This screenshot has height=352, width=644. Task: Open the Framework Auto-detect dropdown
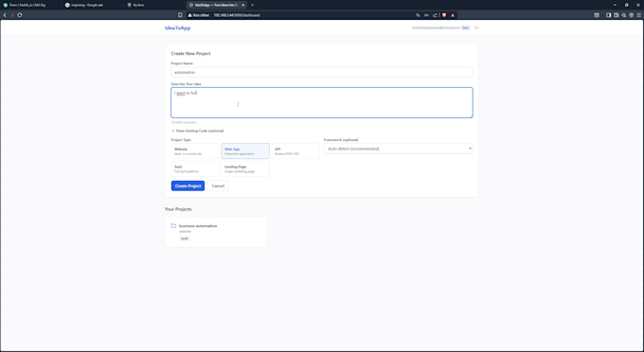click(398, 149)
